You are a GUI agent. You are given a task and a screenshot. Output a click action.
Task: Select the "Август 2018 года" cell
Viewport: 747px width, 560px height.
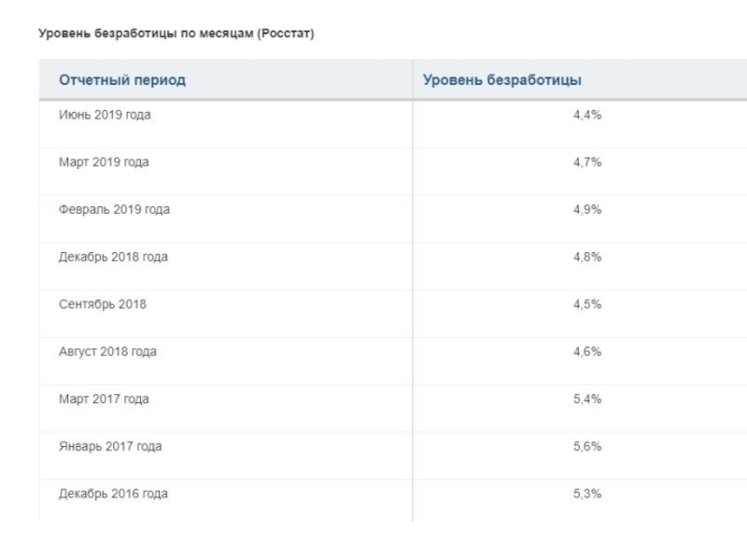(108, 352)
